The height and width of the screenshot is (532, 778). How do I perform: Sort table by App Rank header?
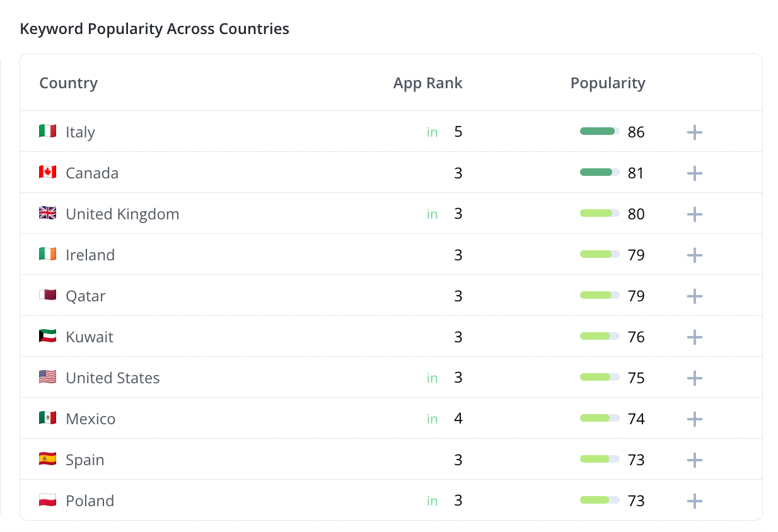tap(427, 83)
